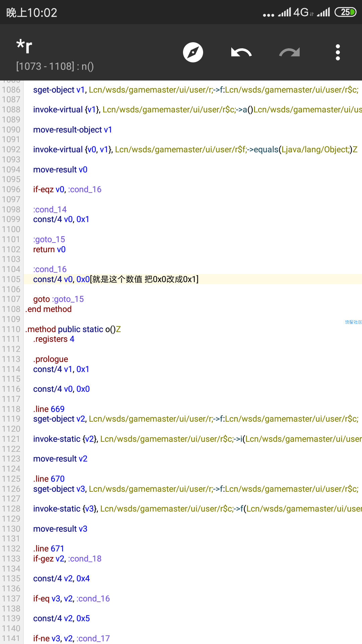Viewport: 362px width, 644px height.
Task: Open the three-dot overflow menu
Action: [x=338, y=52]
